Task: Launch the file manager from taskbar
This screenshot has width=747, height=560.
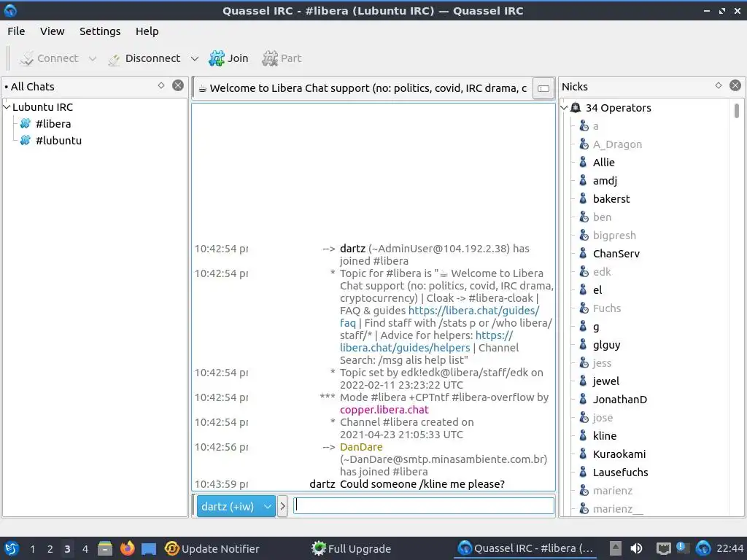Action: click(x=105, y=549)
